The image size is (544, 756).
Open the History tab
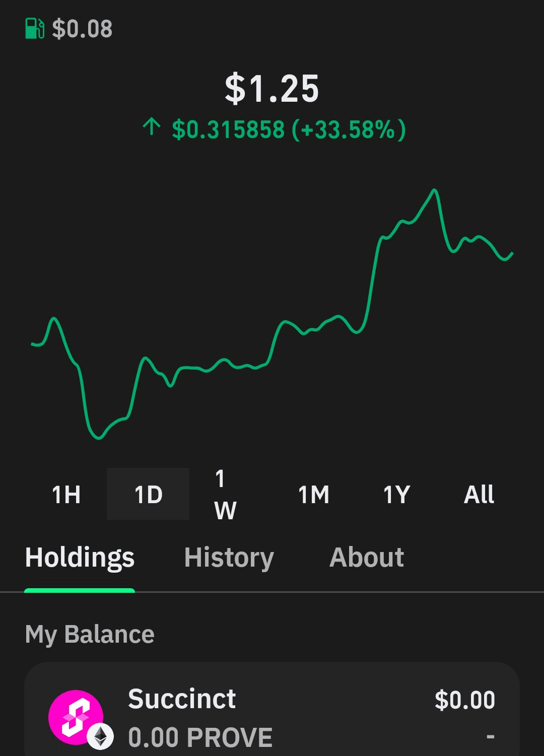[x=229, y=558]
